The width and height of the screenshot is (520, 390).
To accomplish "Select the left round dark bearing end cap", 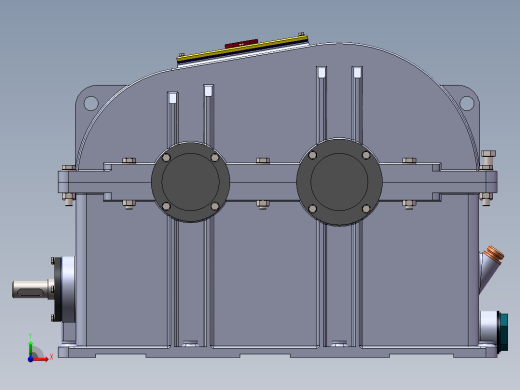I will click(190, 182).
